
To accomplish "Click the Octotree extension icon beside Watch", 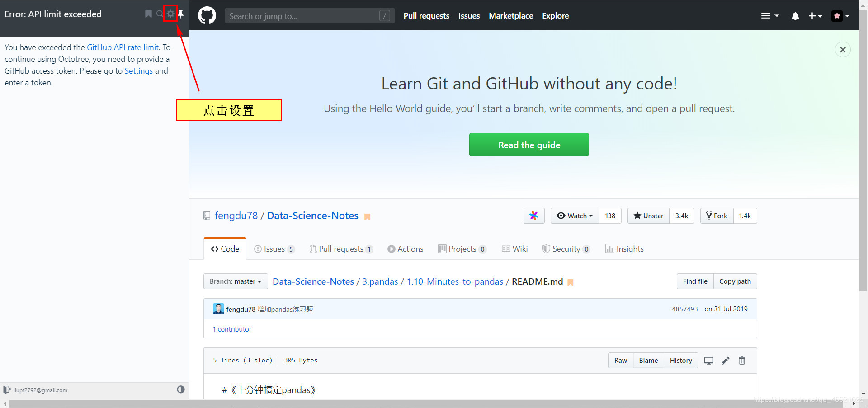I will [534, 216].
